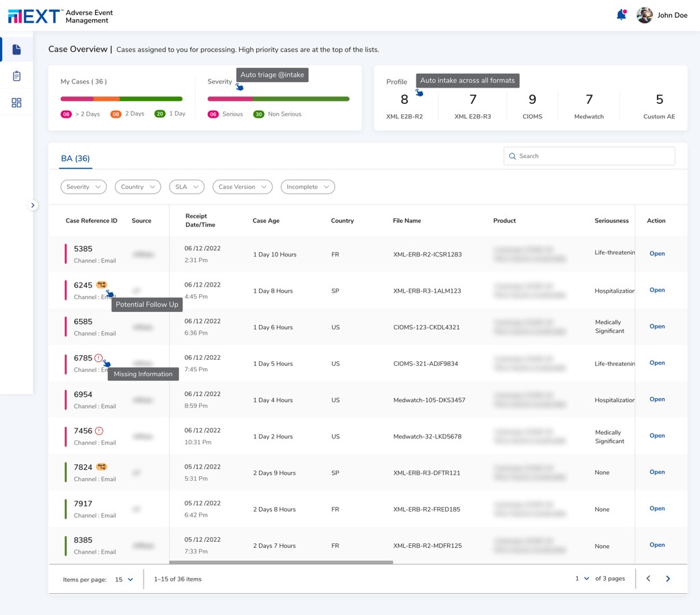The width and height of the screenshot is (700, 615).
Task: Click the next page arrow in pagination
Action: 668,578
